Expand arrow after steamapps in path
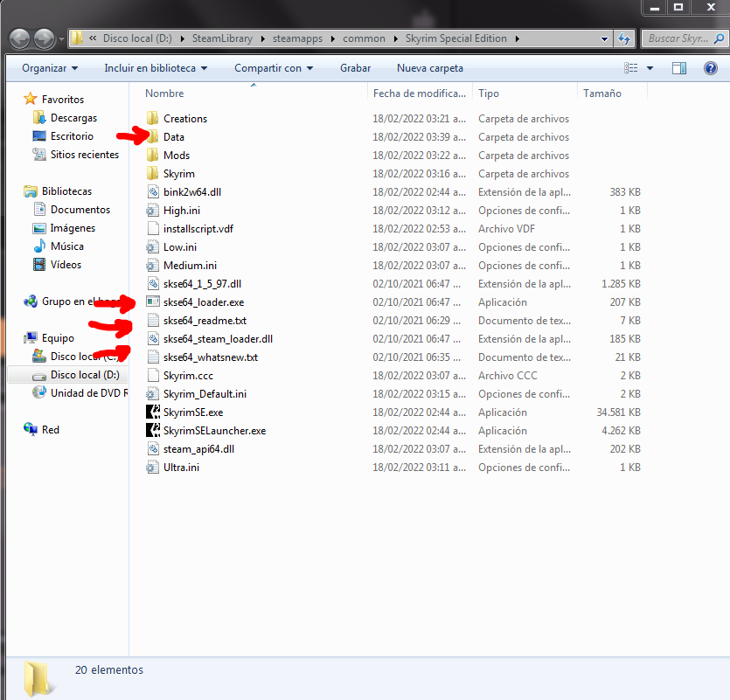 coord(333,38)
